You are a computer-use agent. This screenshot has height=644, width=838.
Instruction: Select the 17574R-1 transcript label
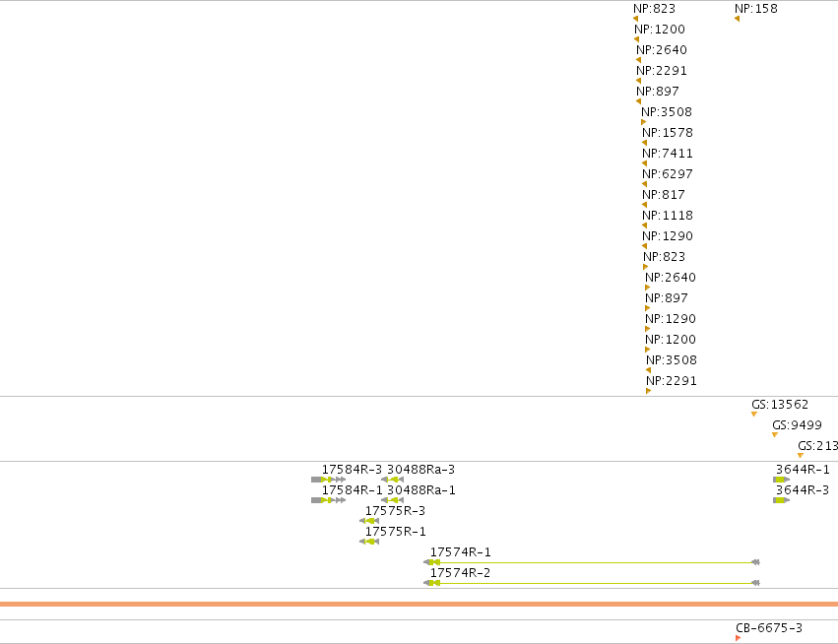(460, 552)
